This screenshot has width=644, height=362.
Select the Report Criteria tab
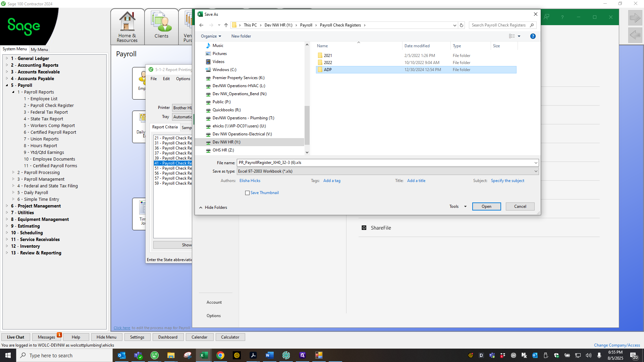click(x=165, y=127)
